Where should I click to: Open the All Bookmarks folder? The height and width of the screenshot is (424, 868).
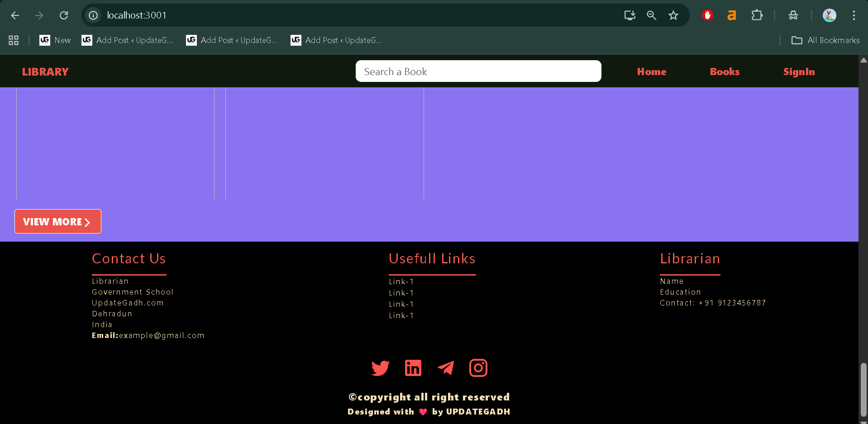pyautogui.click(x=825, y=40)
